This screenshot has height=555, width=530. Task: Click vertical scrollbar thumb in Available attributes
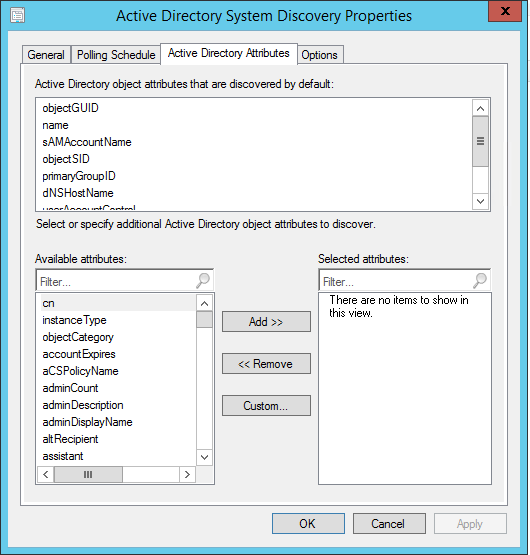204,320
